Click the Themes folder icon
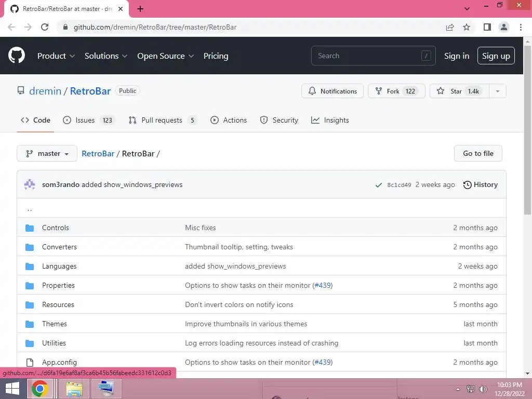 click(30, 324)
